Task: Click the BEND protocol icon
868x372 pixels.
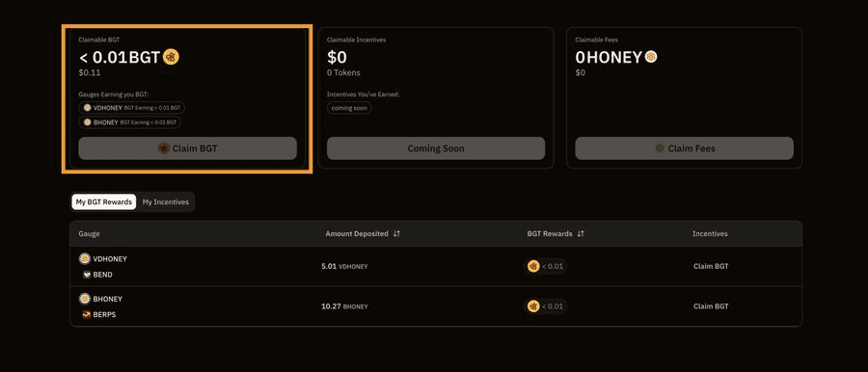Action: click(x=86, y=275)
